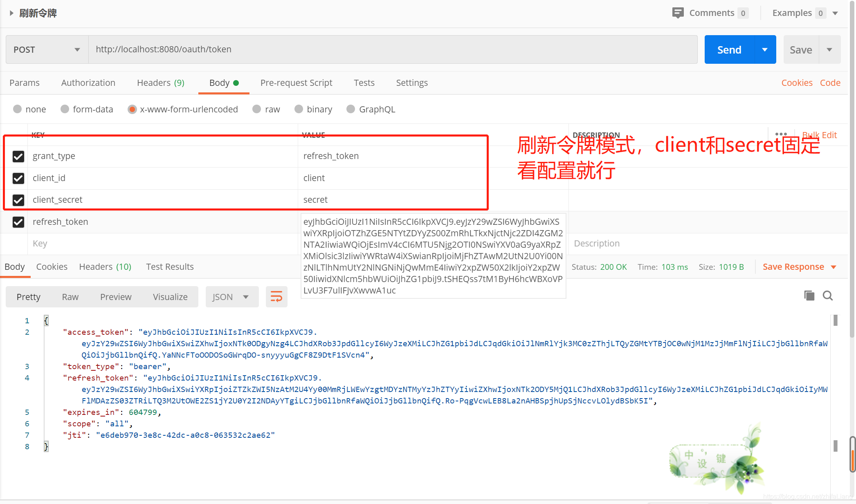Open the POST method dropdown
The image size is (856, 504).
(x=47, y=49)
